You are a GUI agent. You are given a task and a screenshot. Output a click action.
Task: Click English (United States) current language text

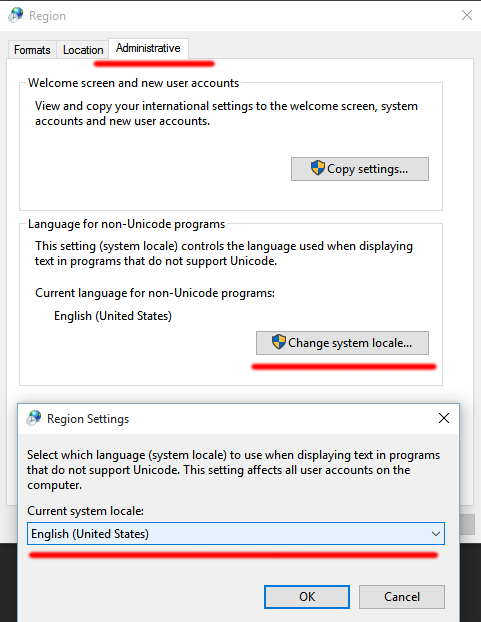pos(113,316)
